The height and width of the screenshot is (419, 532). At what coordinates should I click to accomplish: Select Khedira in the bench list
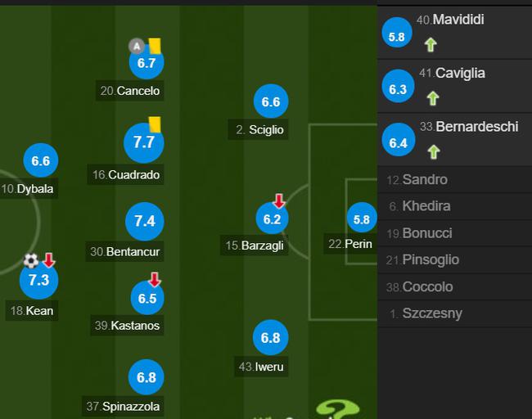click(x=454, y=206)
